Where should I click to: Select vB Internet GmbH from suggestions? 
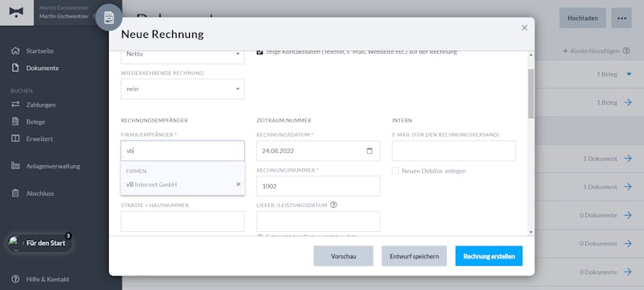coord(151,184)
